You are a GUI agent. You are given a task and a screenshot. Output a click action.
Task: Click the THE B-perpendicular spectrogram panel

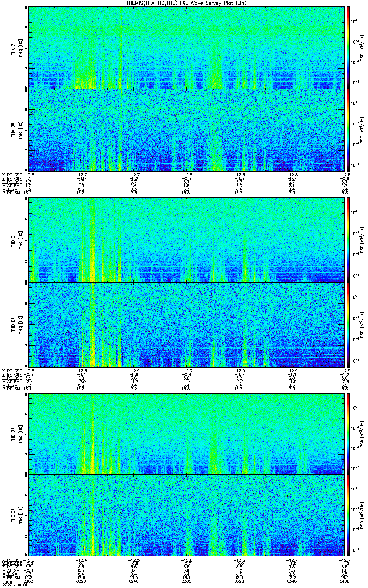[x=187, y=433]
